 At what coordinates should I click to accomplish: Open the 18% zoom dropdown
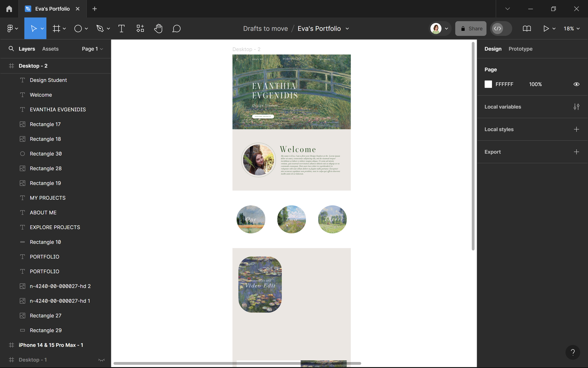pos(571,29)
